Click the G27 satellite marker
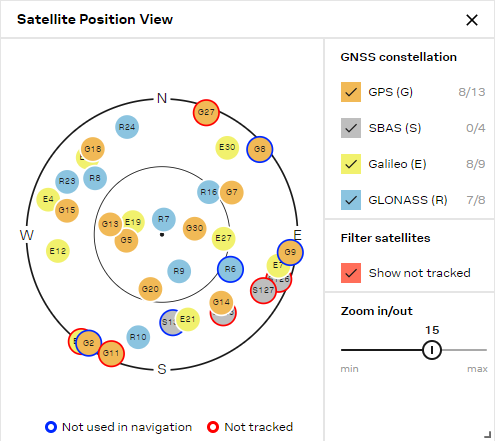 pyautogui.click(x=206, y=113)
